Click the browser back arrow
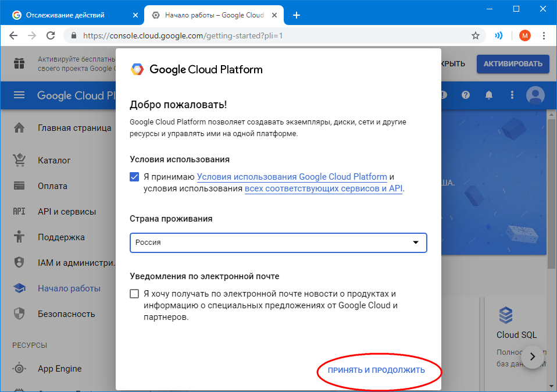This screenshot has width=557, height=392. pos(13,35)
